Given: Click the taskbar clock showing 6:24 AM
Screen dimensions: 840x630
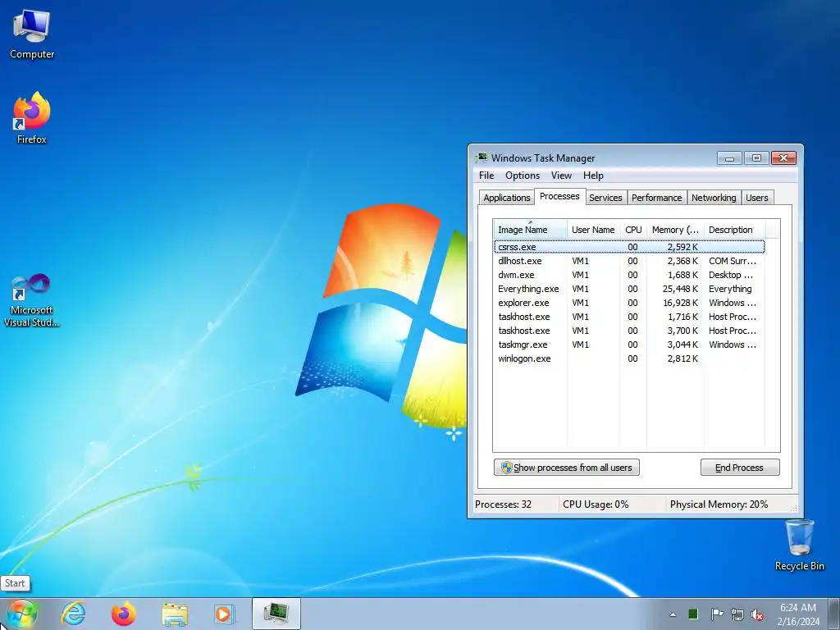Looking at the screenshot, I should pos(798,614).
